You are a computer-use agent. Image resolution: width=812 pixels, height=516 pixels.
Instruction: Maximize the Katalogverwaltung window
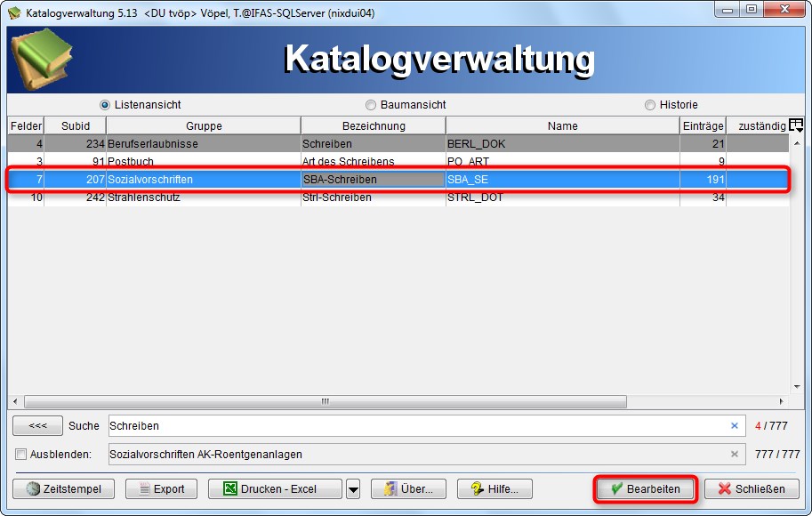[x=751, y=10]
